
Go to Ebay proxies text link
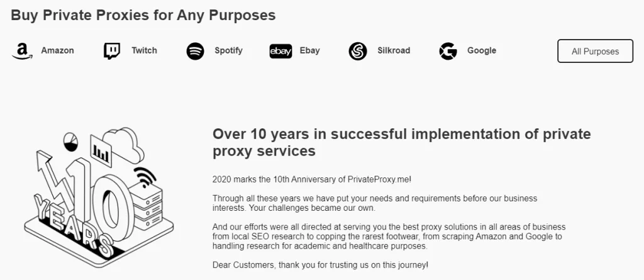(309, 50)
